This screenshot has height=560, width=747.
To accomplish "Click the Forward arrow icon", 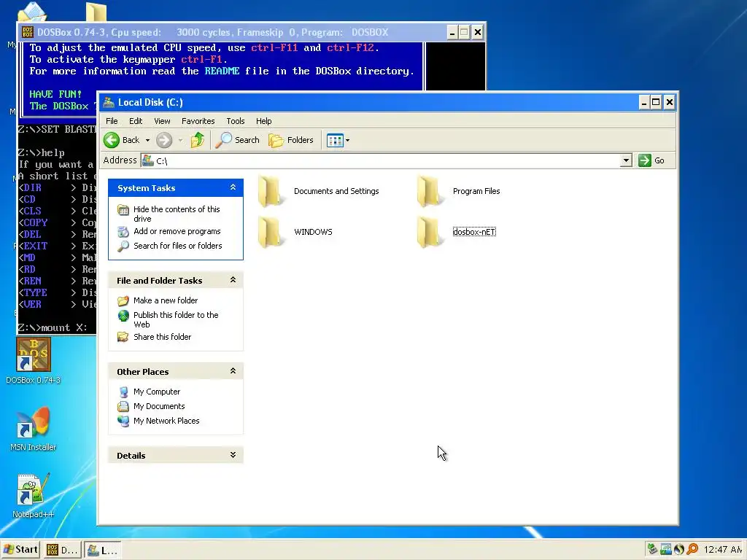I will [x=164, y=140].
